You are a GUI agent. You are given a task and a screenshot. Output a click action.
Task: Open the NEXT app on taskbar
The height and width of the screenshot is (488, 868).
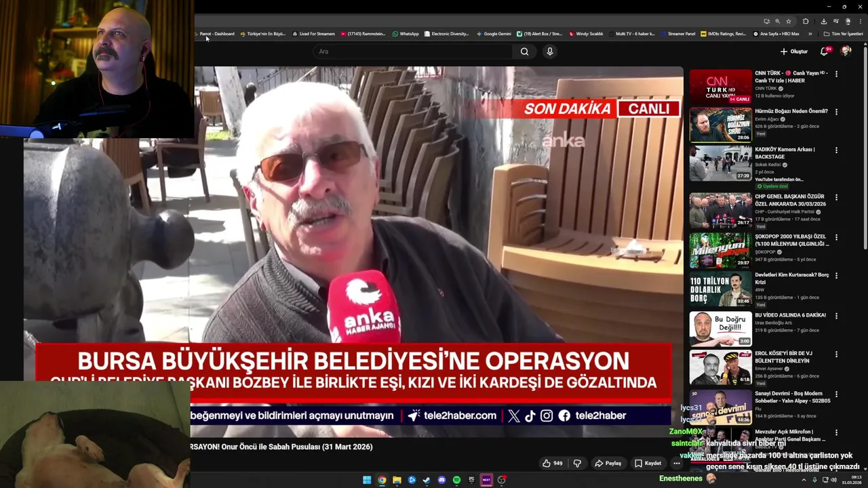486,480
